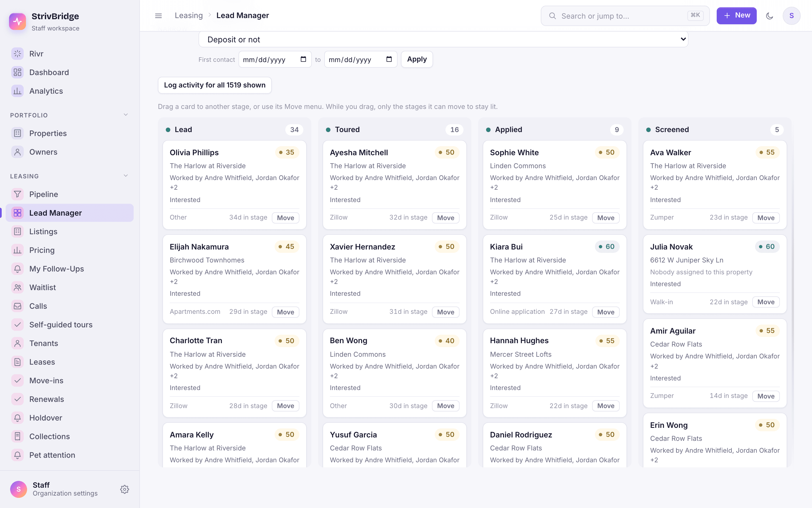Viewport: 812px width, 508px height.
Task: Open Move menu on Ben Wong card
Action: [445, 406]
